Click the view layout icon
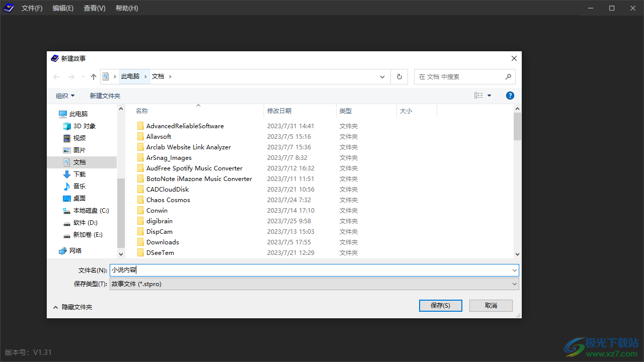The height and width of the screenshot is (362, 644). [x=478, y=96]
